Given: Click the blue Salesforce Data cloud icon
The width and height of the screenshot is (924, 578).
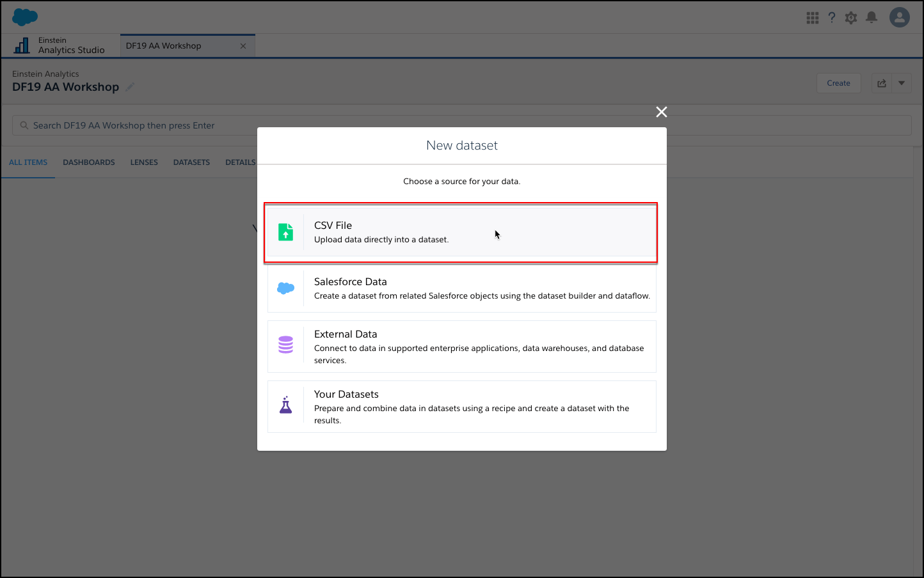Looking at the screenshot, I should (x=286, y=288).
